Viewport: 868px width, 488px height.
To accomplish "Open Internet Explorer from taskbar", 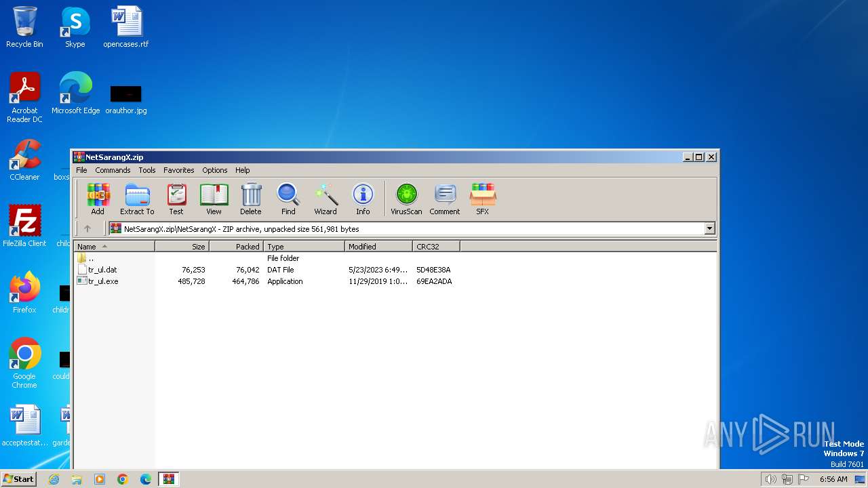I will tap(54, 479).
